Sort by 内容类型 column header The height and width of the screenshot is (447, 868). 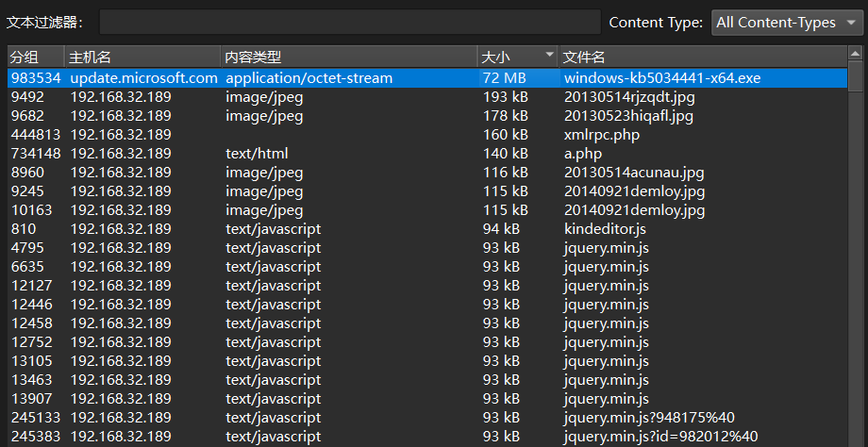(x=347, y=57)
